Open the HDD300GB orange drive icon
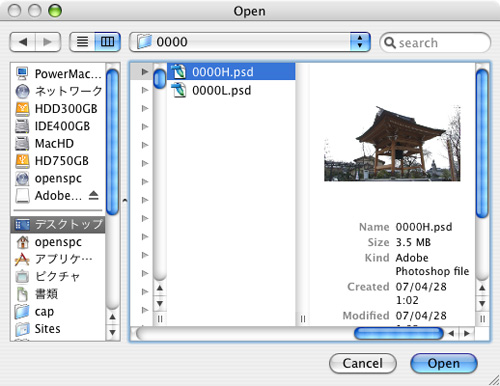Viewport: 500px width, 386px height. click(22, 109)
